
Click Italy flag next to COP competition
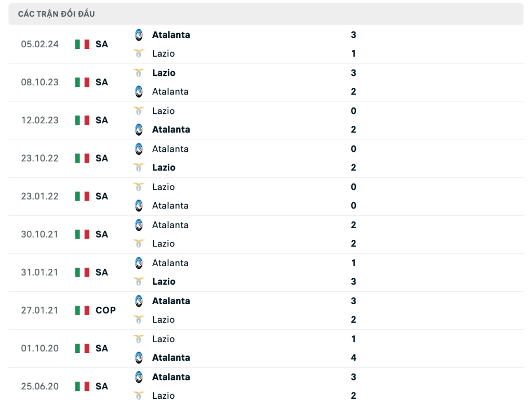(82, 310)
